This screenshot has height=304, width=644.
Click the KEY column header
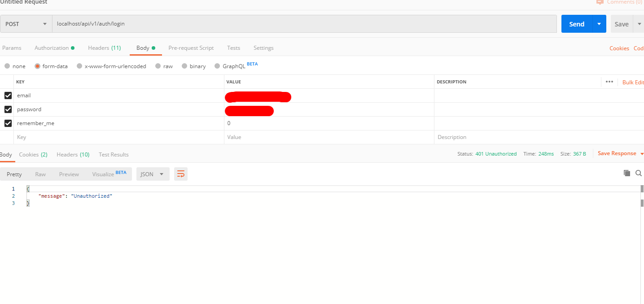(20, 82)
